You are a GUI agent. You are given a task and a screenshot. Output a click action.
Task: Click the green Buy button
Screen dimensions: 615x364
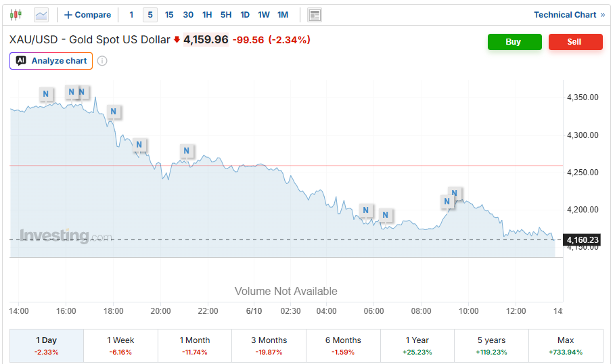coord(515,42)
